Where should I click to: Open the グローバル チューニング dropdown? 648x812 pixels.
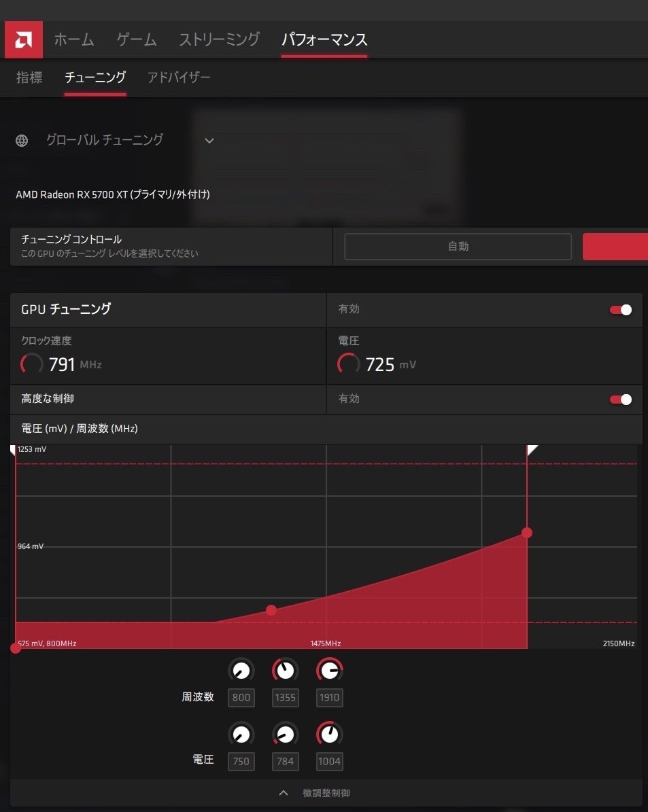pos(209,141)
